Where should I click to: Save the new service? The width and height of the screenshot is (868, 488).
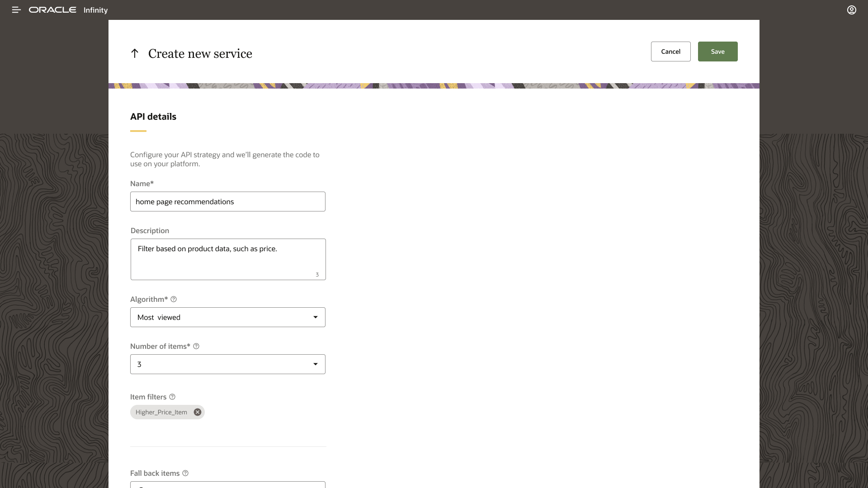coord(717,52)
